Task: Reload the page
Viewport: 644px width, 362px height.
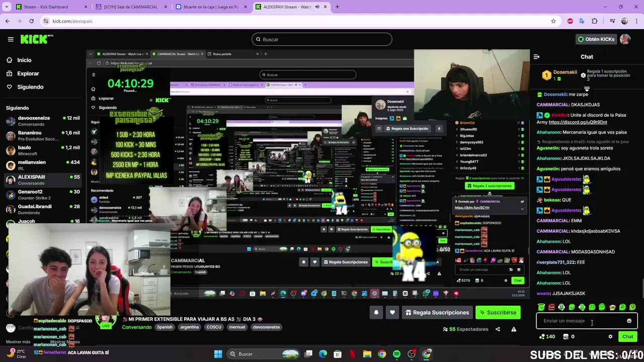Action: 31,21
